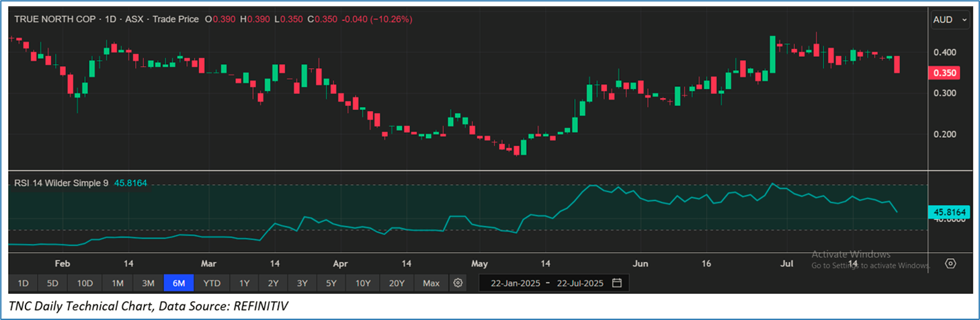Edit the end date 22-Jul-2025
This screenshot has height=320, width=980.
coord(579,283)
